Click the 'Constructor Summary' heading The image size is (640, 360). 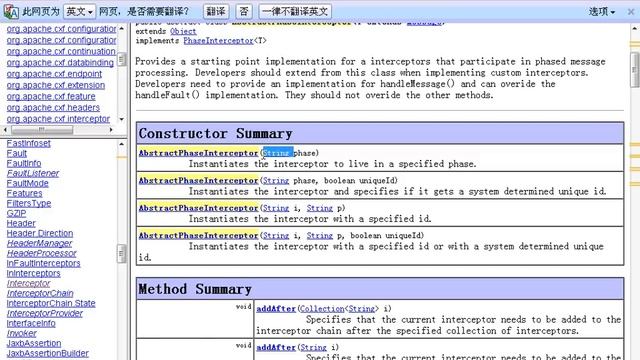215,133
